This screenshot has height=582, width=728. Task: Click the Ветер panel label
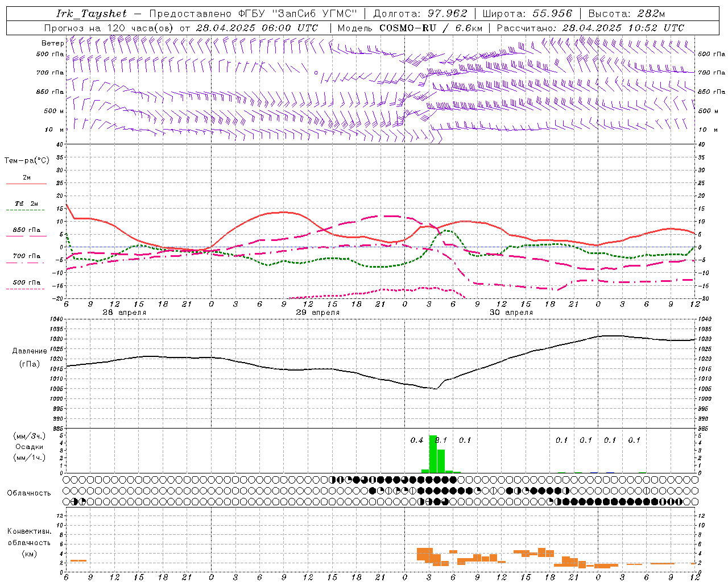[52, 43]
